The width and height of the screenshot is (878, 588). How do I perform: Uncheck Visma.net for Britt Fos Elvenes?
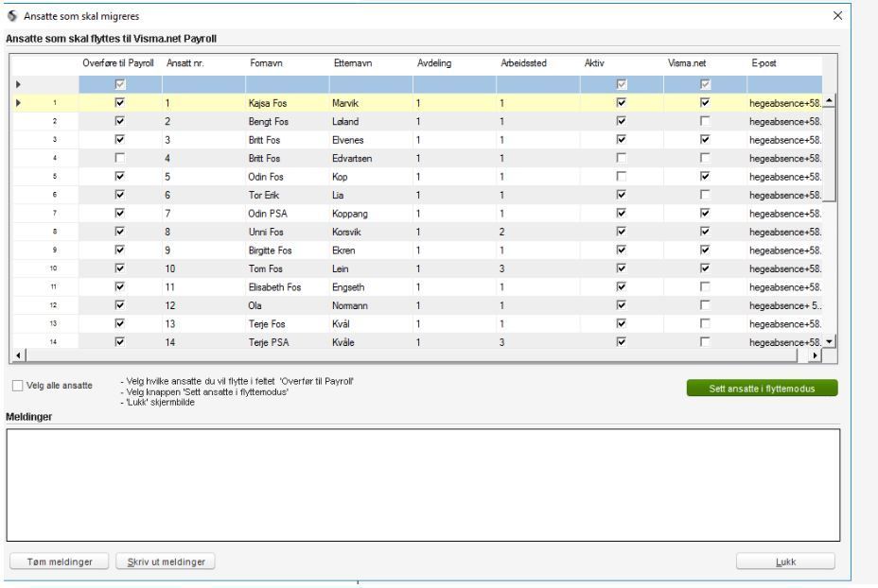point(705,139)
